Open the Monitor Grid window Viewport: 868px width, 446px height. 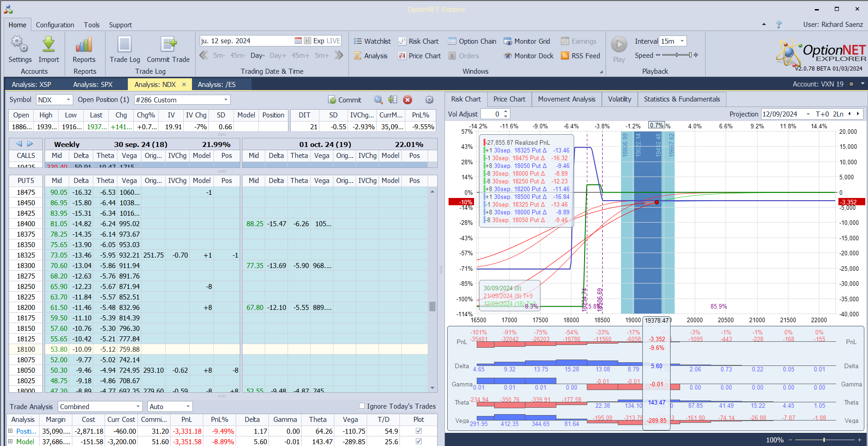(527, 41)
